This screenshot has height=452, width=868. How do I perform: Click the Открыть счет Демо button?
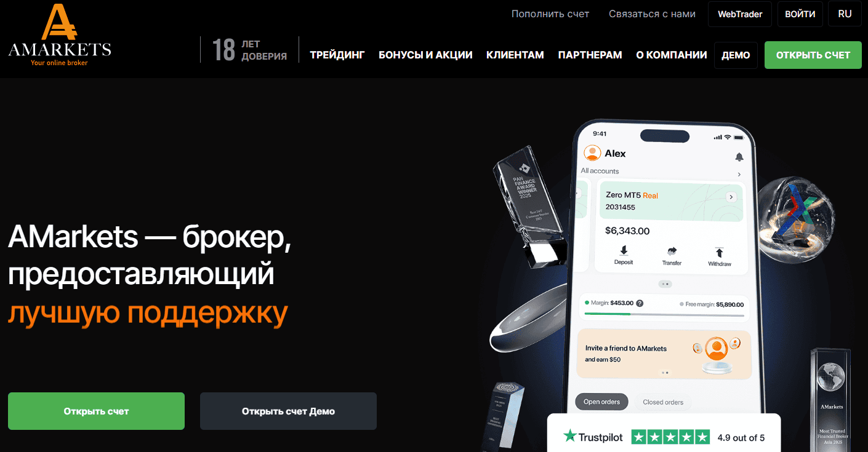coord(288,411)
